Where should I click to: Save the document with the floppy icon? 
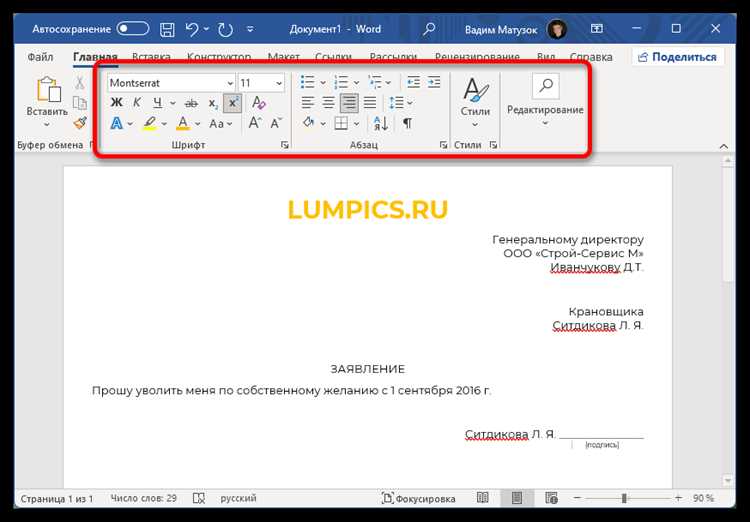(167, 29)
